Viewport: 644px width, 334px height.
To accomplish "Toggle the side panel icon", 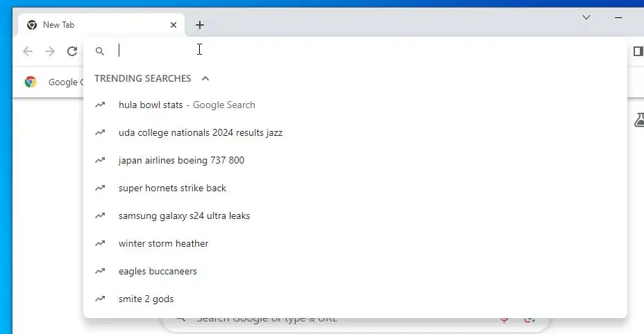I will [x=638, y=51].
